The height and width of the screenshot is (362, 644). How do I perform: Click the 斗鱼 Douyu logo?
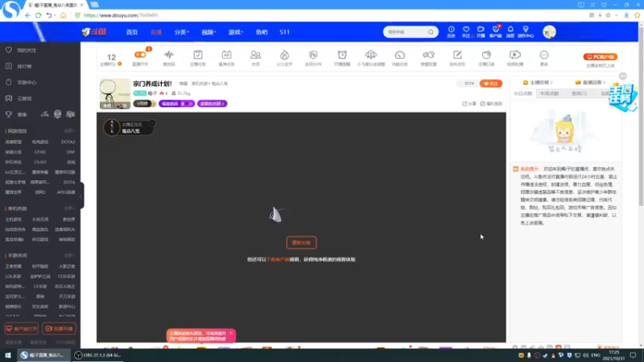93,32
